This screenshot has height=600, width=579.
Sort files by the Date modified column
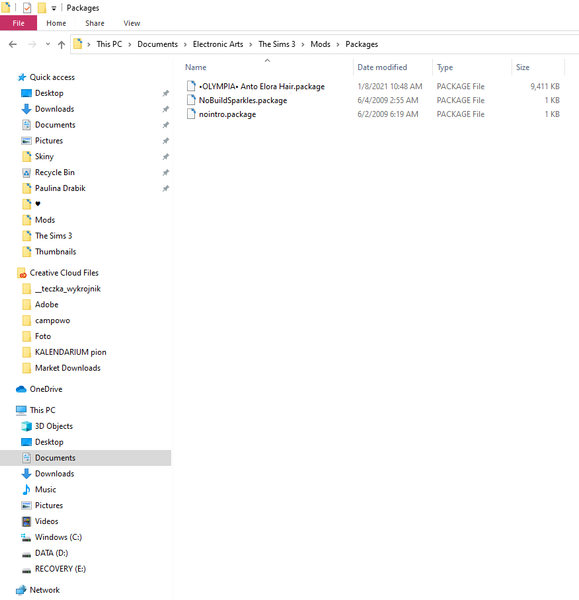point(382,67)
